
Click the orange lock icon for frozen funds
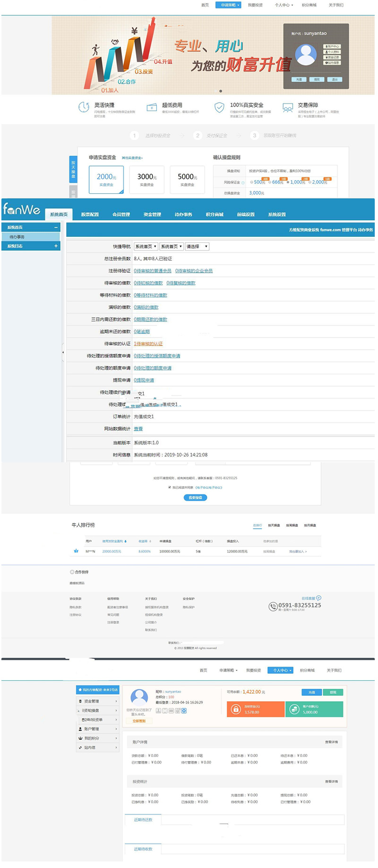point(235,709)
